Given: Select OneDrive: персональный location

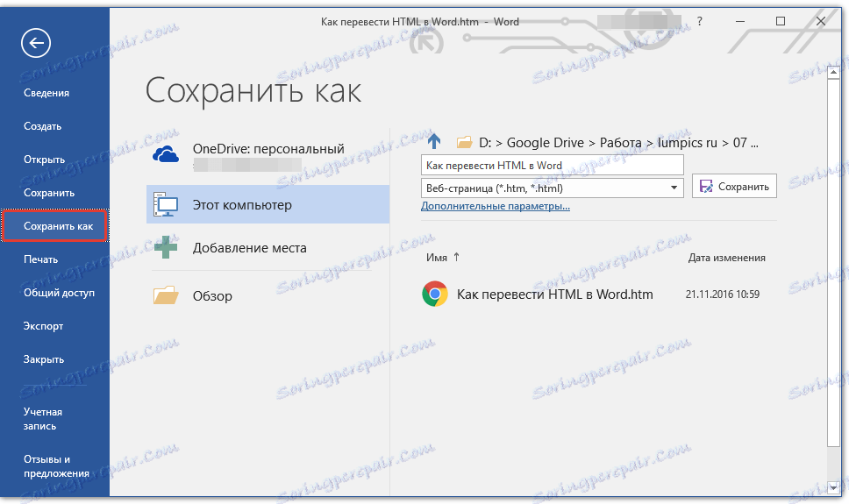Looking at the screenshot, I should pyautogui.click(x=268, y=155).
